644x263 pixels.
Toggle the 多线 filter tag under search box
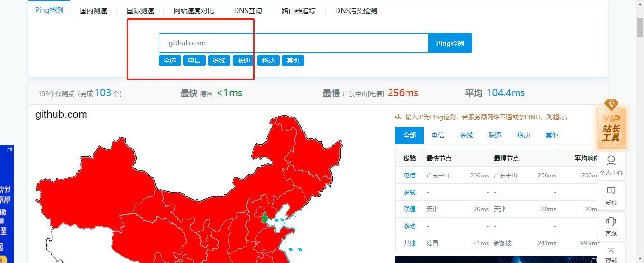(219, 60)
